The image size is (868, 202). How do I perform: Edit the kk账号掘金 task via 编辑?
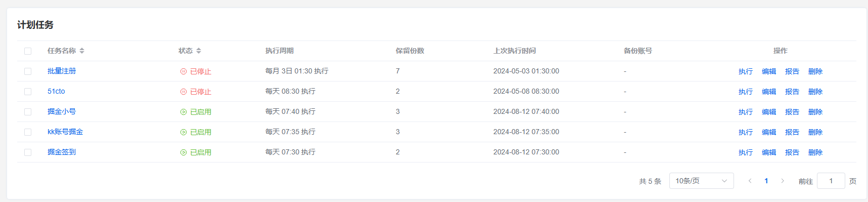click(x=769, y=132)
